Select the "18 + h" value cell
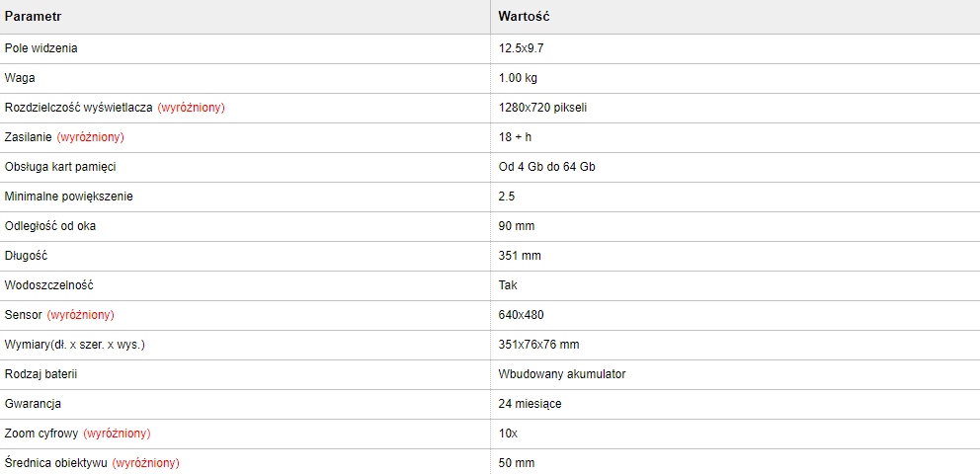 (516, 137)
